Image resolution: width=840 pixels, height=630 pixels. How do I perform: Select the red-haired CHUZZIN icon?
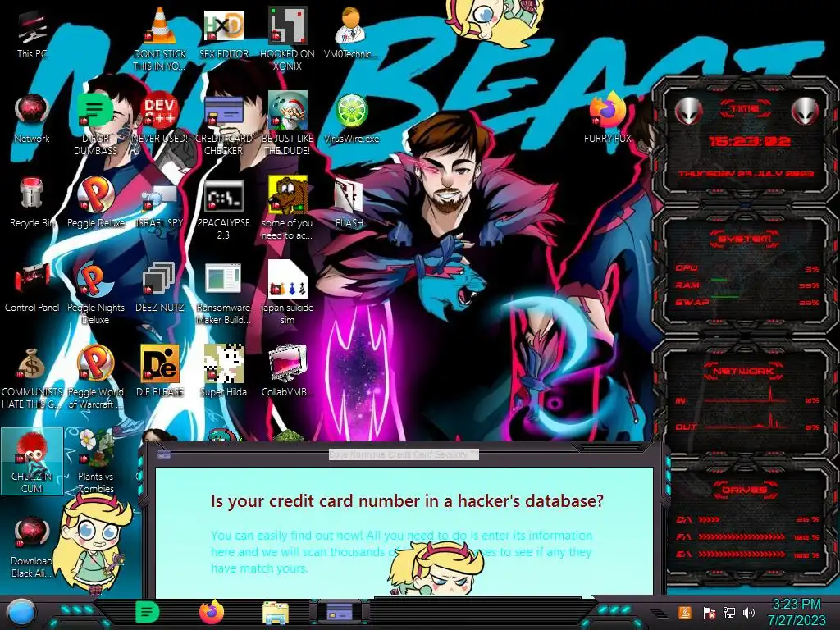coord(32,462)
